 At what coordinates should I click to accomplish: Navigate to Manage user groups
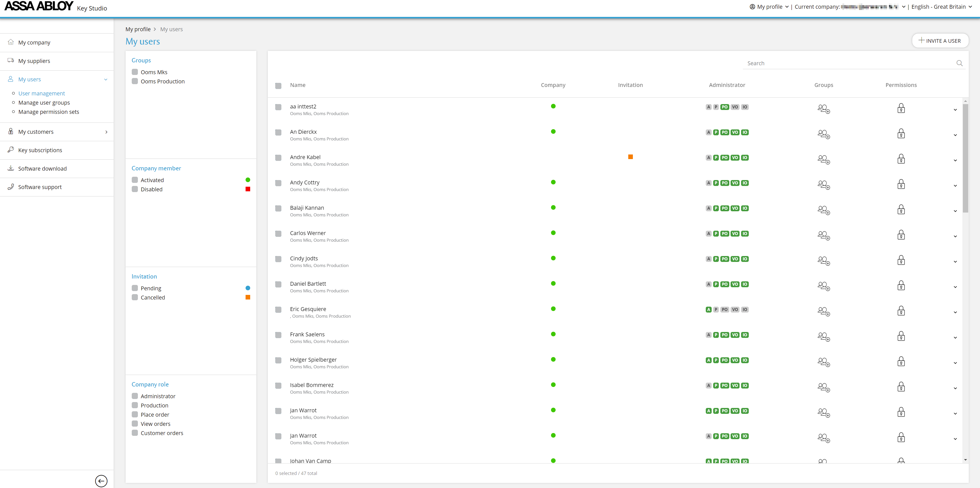click(44, 102)
